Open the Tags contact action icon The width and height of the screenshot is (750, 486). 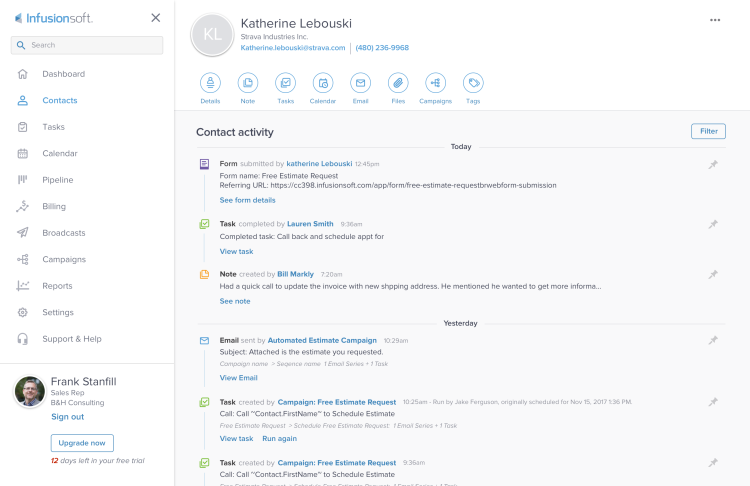tap(473, 83)
